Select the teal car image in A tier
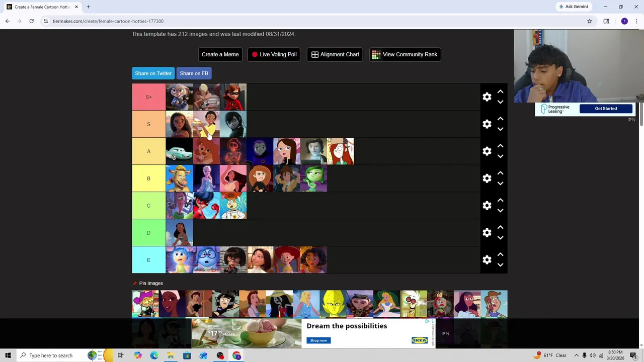This screenshot has height=362, width=644. point(179,151)
